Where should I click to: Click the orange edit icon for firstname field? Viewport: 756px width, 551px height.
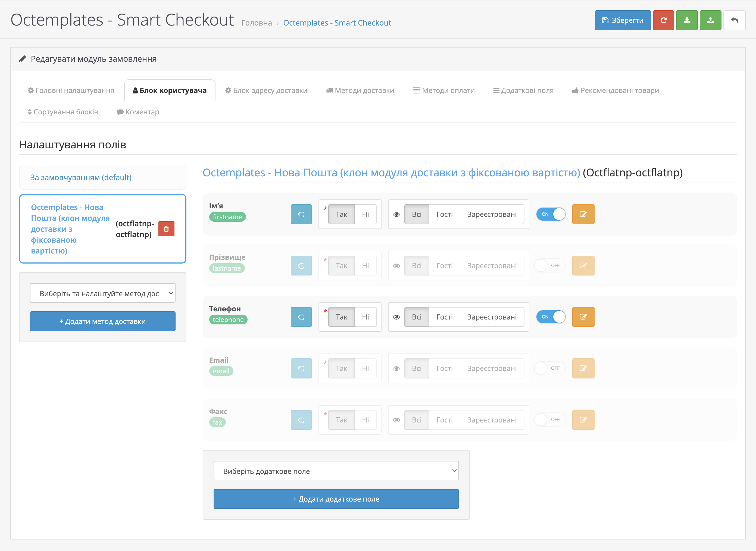[583, 214]
